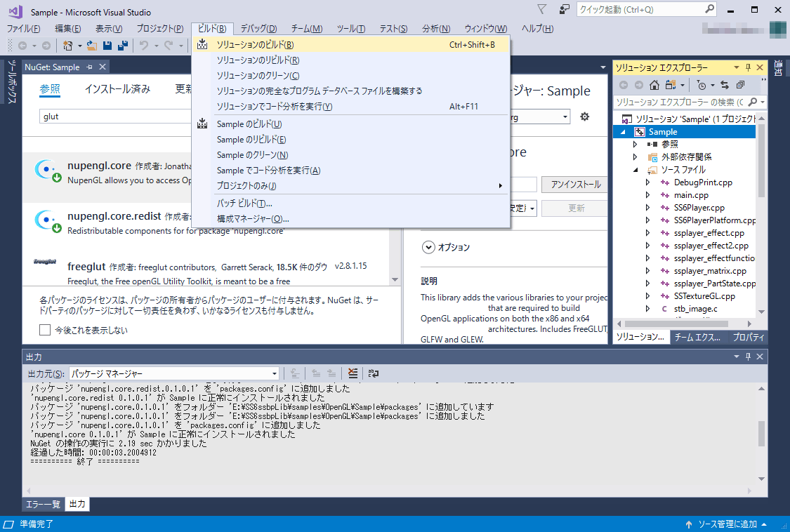
Task: Click the Output window vertical scrollbar thumb
Action: (x=761, y=433)
